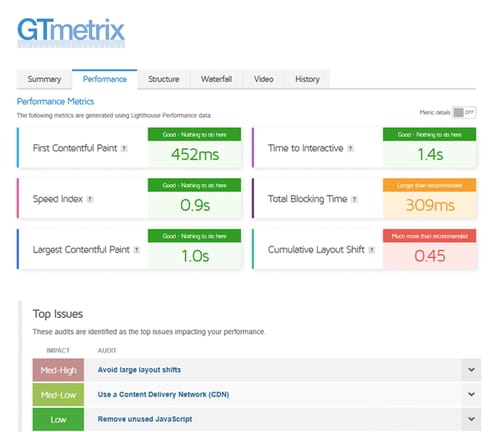Open the Avoid large layout shifts audit

point(139,370)
